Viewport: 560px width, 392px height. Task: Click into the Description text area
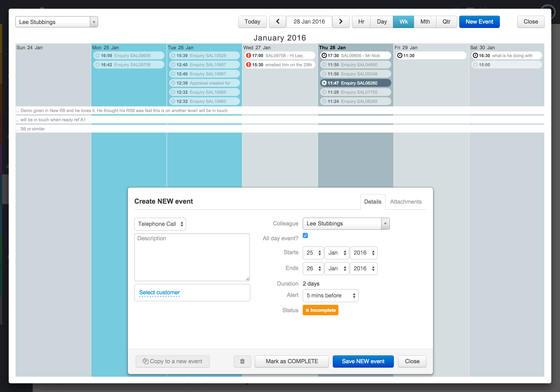tap(192, 257)
